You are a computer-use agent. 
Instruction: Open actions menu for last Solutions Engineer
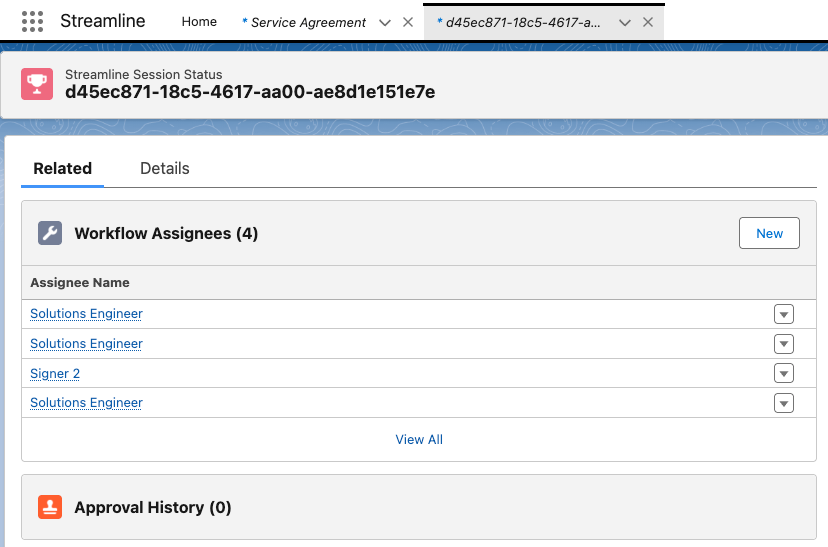784,403
